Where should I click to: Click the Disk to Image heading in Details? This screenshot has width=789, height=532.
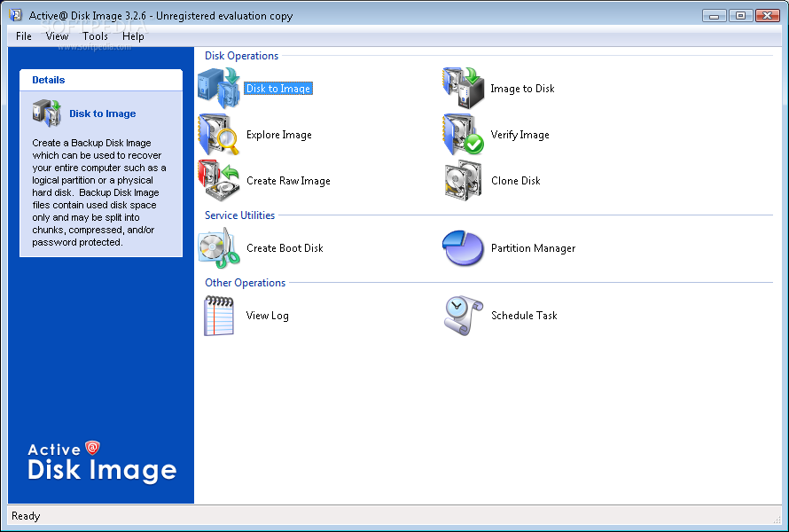point(103,113)
